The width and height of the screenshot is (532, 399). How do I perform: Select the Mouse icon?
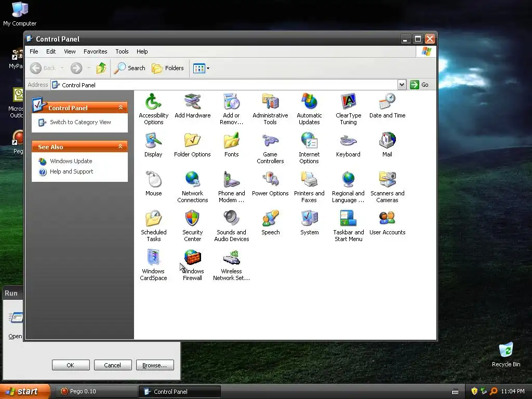pyautogui.click(x=153, y=179)
